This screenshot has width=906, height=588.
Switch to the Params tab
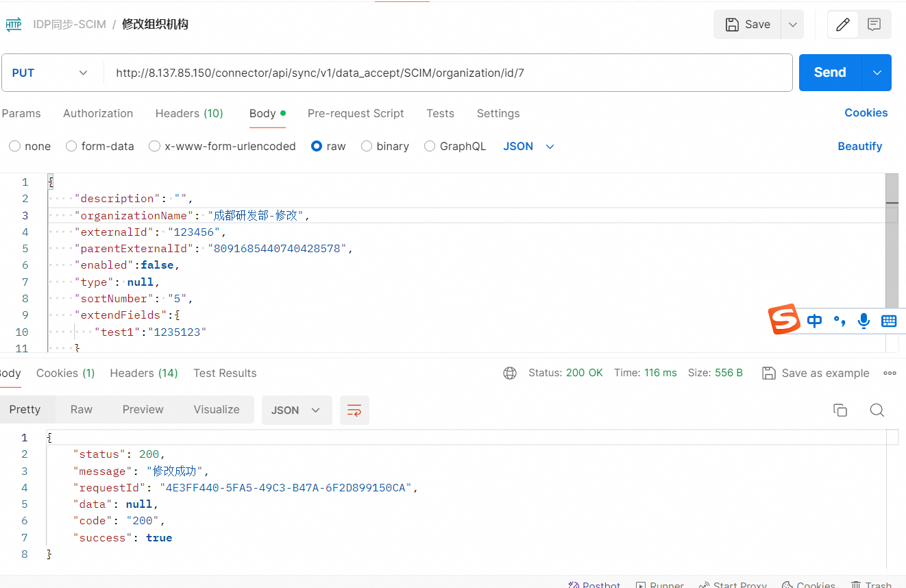tap(21, 113)
